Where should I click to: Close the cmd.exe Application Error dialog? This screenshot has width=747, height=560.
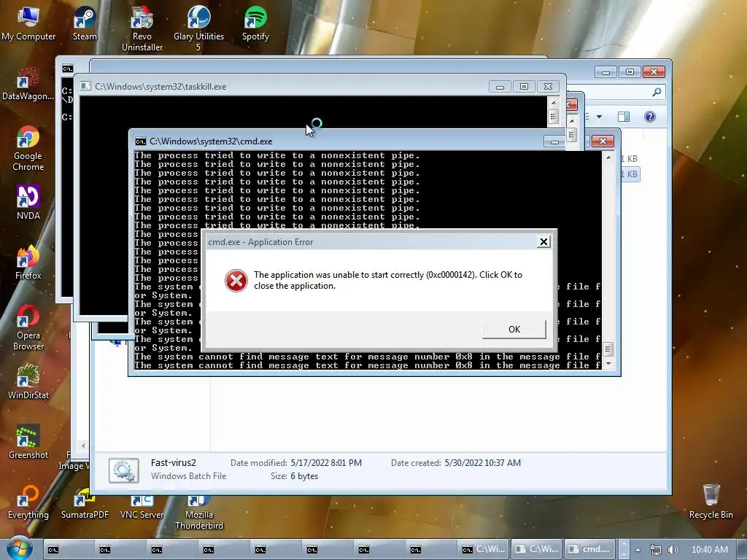[543, 241]
